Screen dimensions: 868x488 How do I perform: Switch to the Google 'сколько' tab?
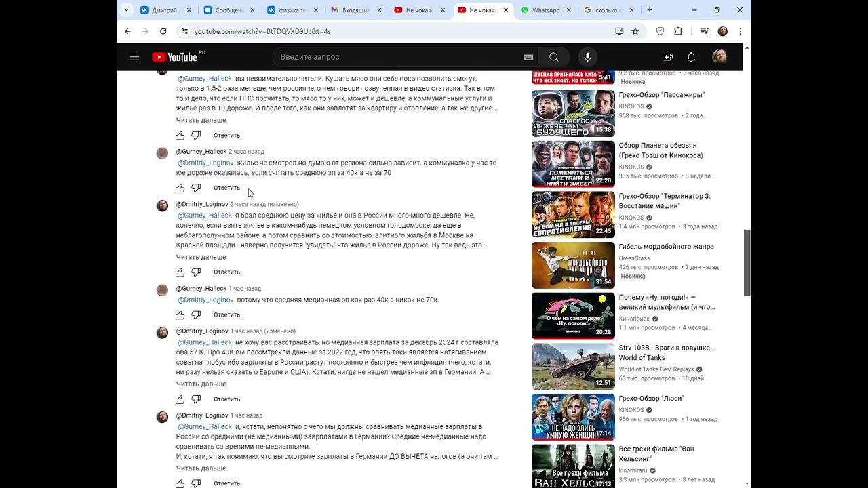610,10
